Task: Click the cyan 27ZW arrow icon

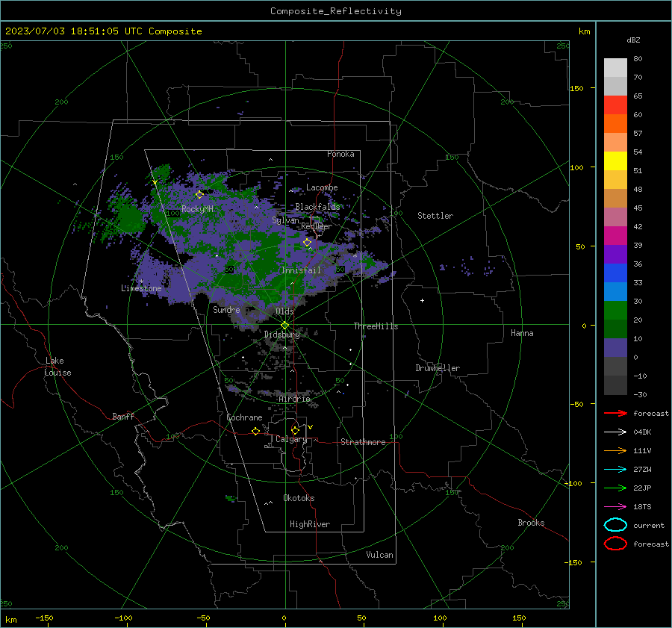Action: tap(615, 470)
